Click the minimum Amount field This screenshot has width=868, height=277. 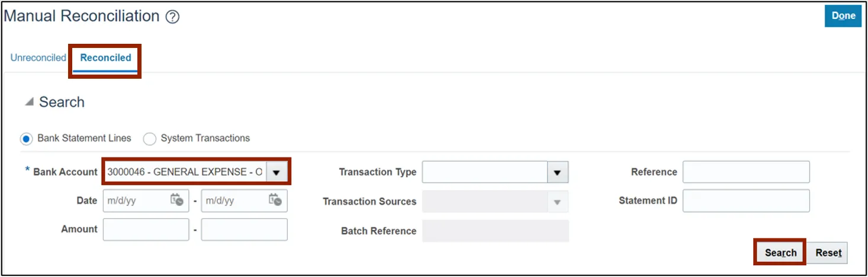[x=146, y=230]
